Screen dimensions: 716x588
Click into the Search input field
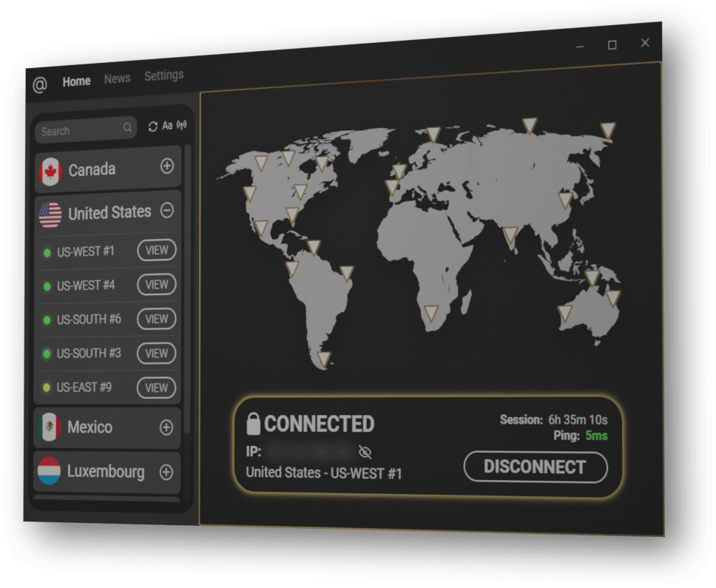pyautogui.click(x=78, y=131)
